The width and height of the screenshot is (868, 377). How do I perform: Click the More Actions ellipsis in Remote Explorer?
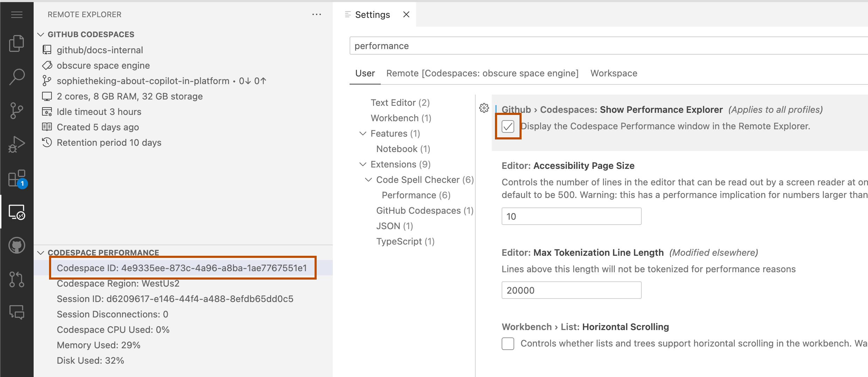click(x=316, y=14)
